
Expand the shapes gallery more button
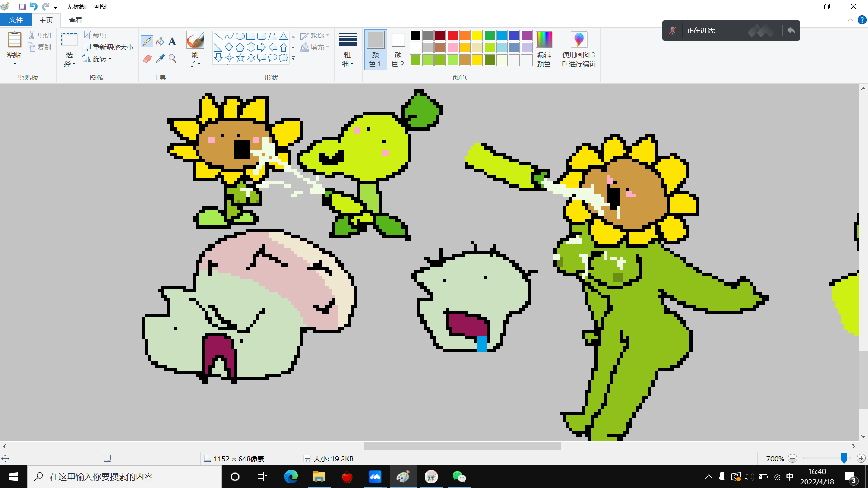(x=293, y=58)
